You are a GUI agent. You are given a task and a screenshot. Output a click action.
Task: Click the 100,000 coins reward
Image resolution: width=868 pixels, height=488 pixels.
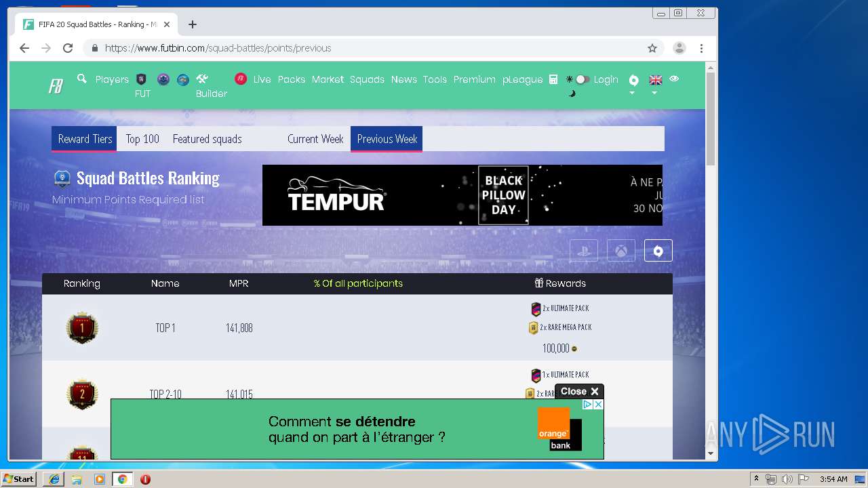tap(559, 348)
